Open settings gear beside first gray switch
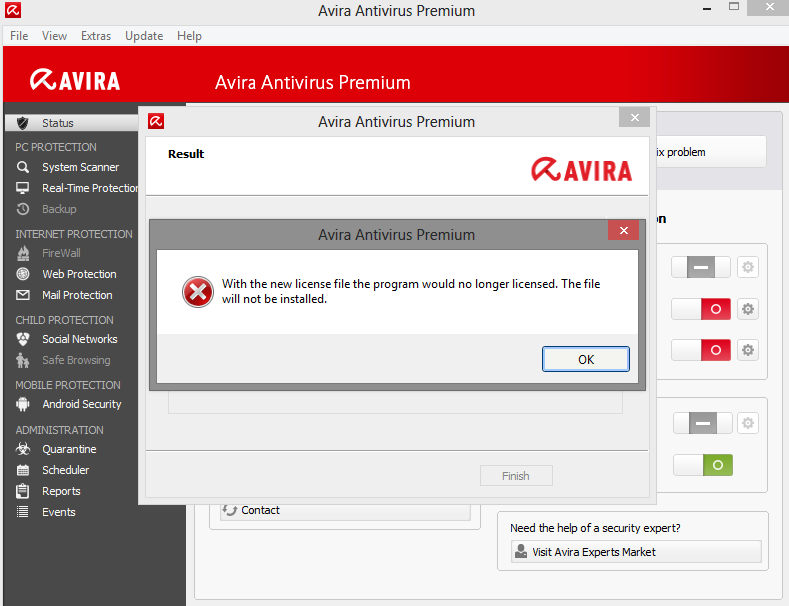789x606 pixels. [x=748, y=267]
